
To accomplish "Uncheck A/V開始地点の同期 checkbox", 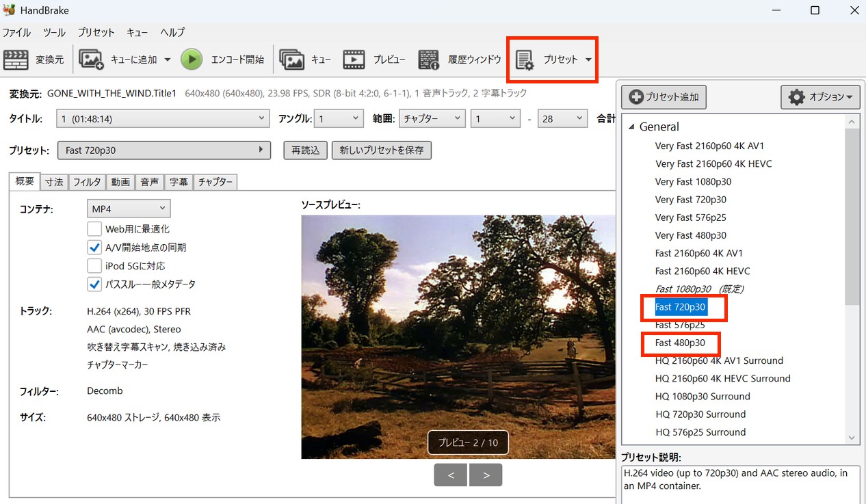I will (x=94, y=248).
